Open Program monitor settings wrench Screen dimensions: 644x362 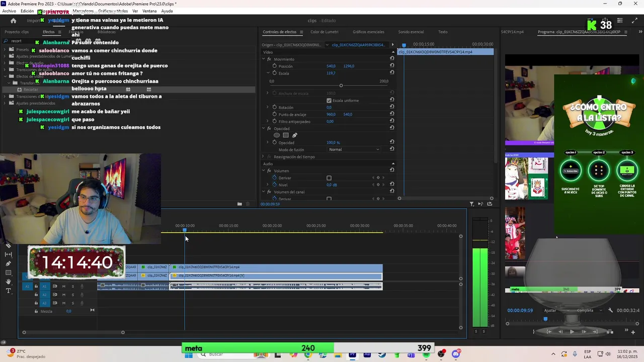click(x=610, y=310)
